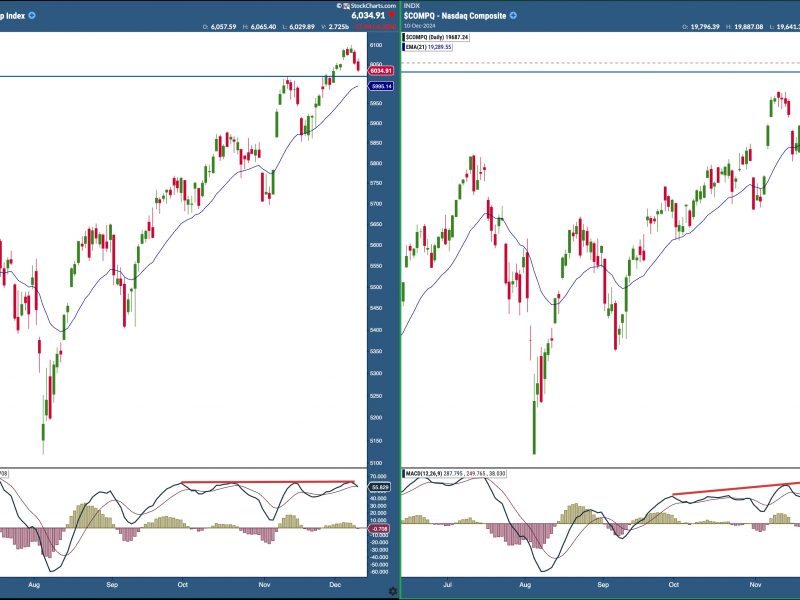Click the Aug label on left chart's time axis
Screen dimensions: 800x600
tap(34, 585)
